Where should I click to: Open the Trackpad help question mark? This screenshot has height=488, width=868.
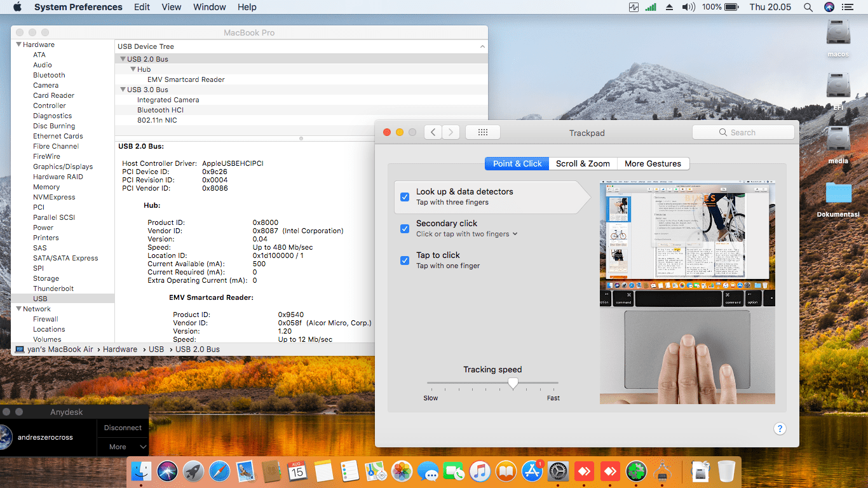coord(780,429)
